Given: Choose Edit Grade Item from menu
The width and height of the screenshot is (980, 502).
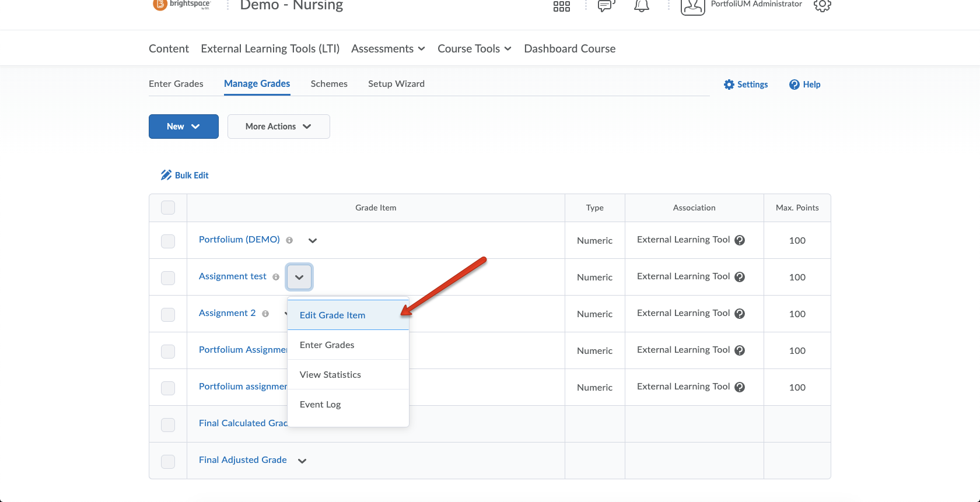Looking at the screenshot, I should click(348, 315).
